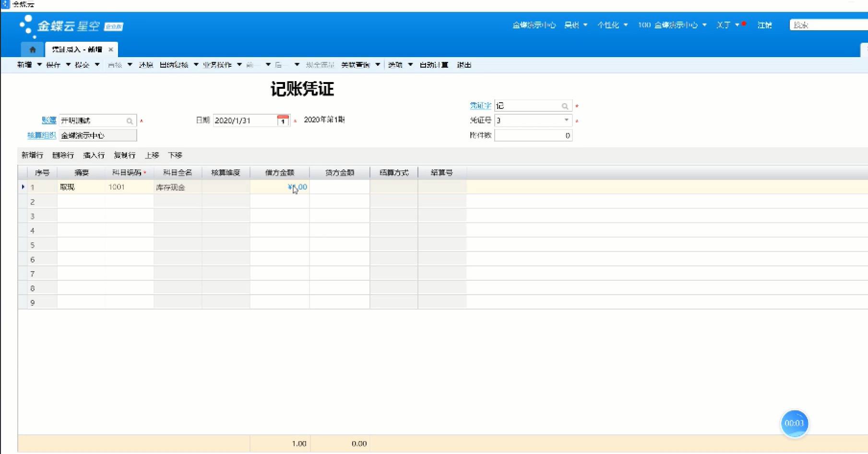Open the 关联查询 dropdown
Image resolution: width=868 pixels, height=454 pixels.
click(378, 65)
